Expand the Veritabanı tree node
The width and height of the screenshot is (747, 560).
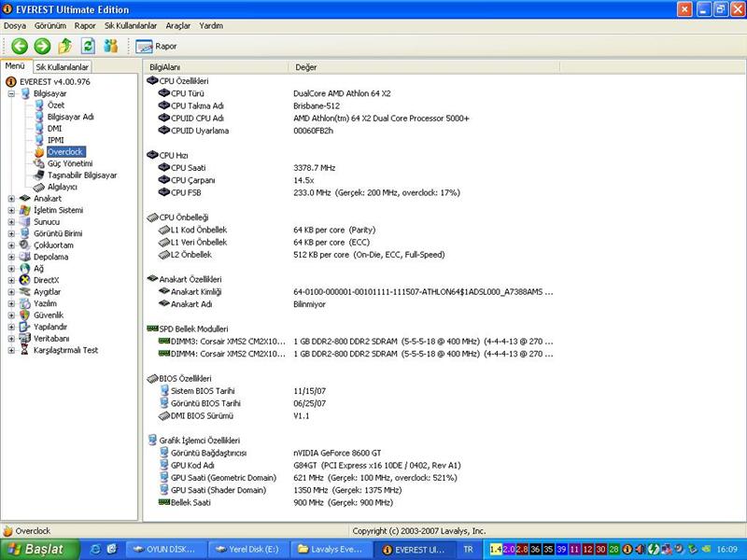(x=11, y=339)
